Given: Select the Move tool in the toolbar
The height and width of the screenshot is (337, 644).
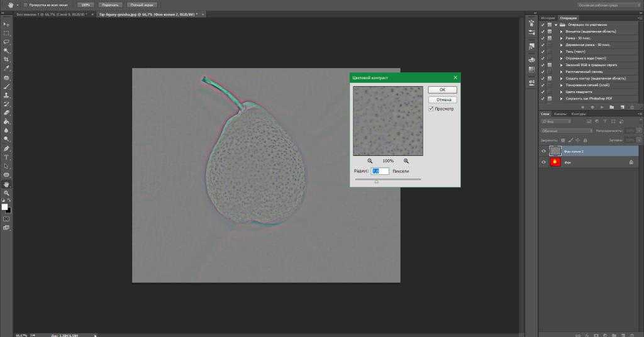Looking at the screenshot, I should 6,23.
